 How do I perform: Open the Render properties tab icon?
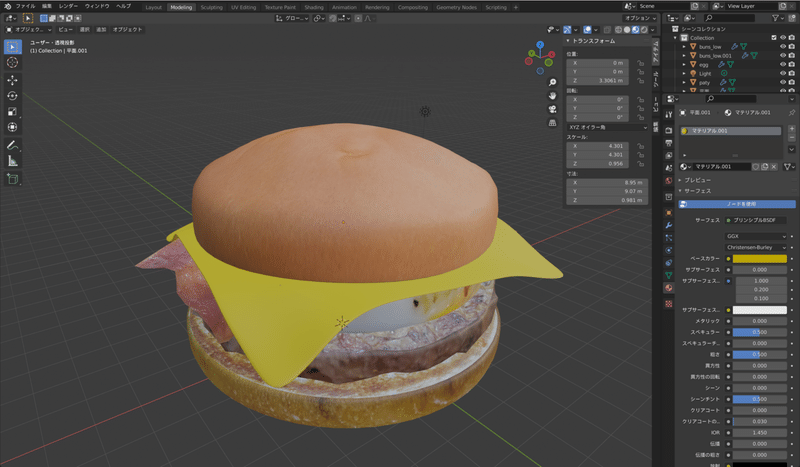668,131
